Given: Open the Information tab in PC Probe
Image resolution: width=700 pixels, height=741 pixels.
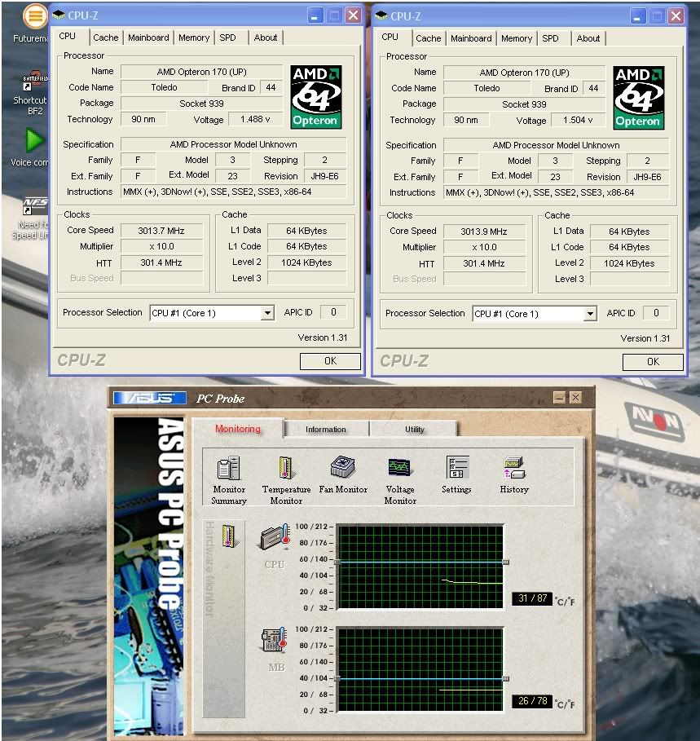Looking at the screenshot, I should (x=326, y=430).
